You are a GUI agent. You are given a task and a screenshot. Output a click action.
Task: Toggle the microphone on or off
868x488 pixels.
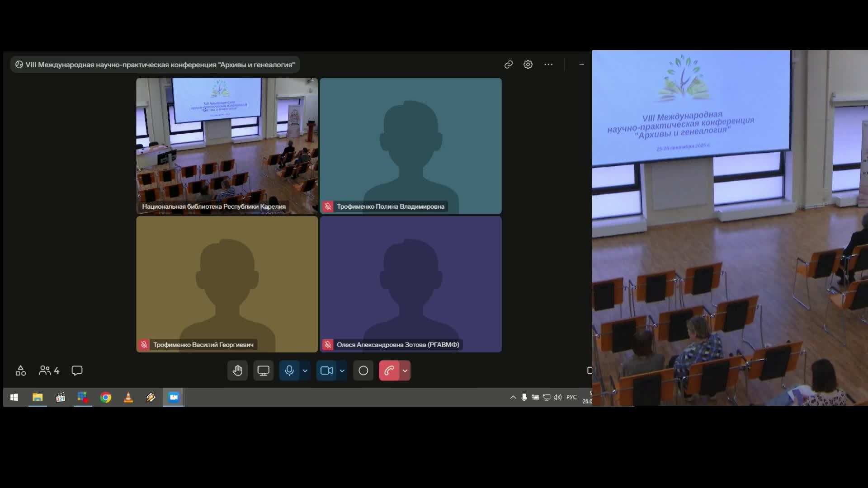click(x=289, y=371)
